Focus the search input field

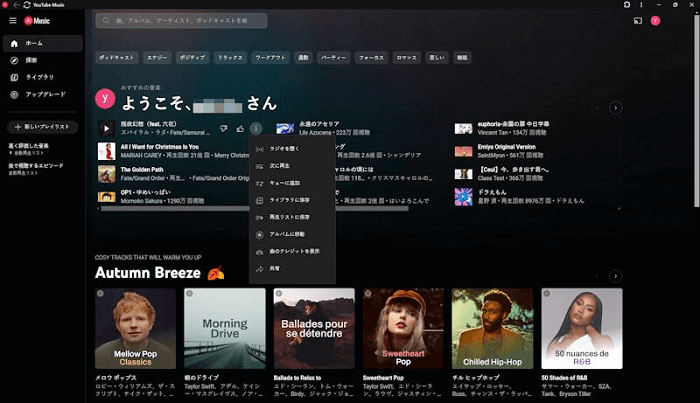[181, 21]
